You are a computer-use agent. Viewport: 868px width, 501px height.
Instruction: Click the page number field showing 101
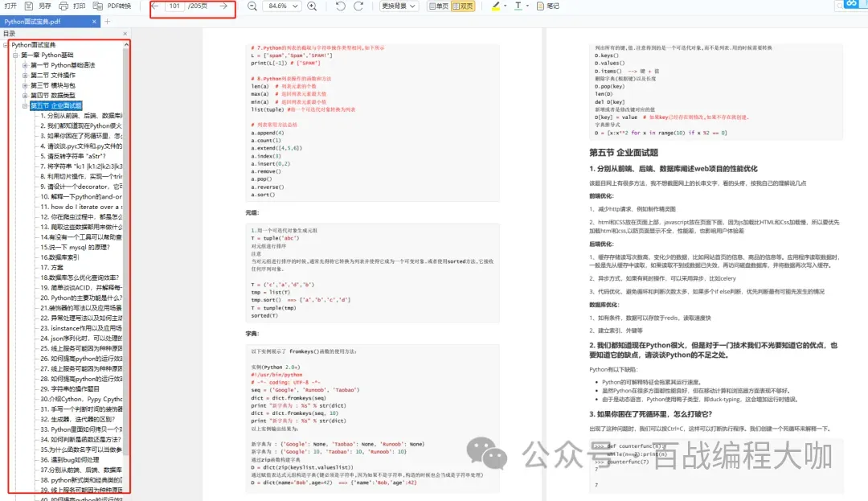[x=174, y=6]
